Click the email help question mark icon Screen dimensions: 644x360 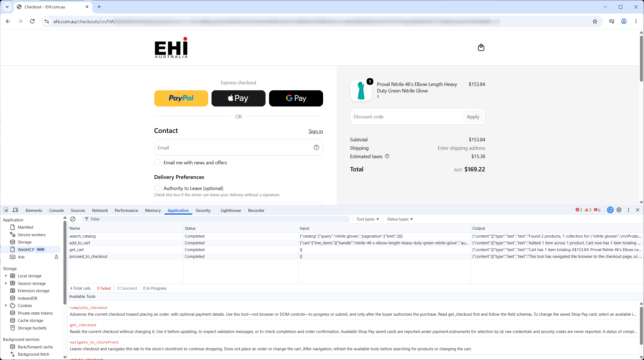pos(316,147)
